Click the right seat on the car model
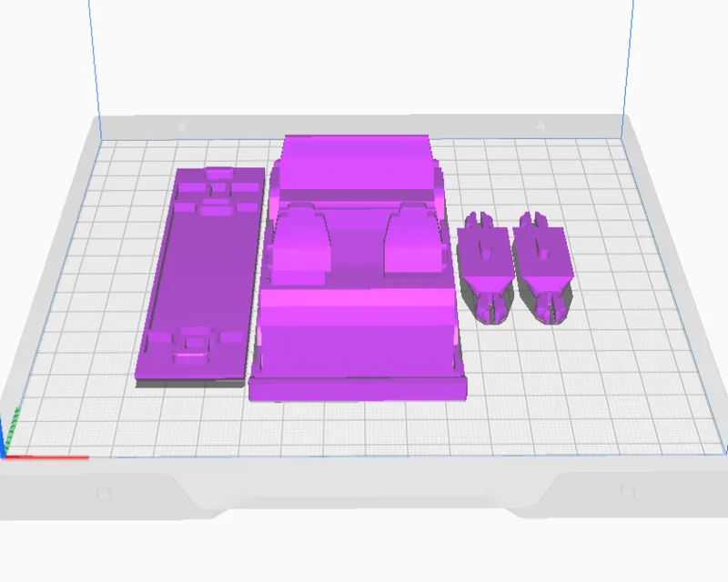728x582 pixels. tap(412, 241)
